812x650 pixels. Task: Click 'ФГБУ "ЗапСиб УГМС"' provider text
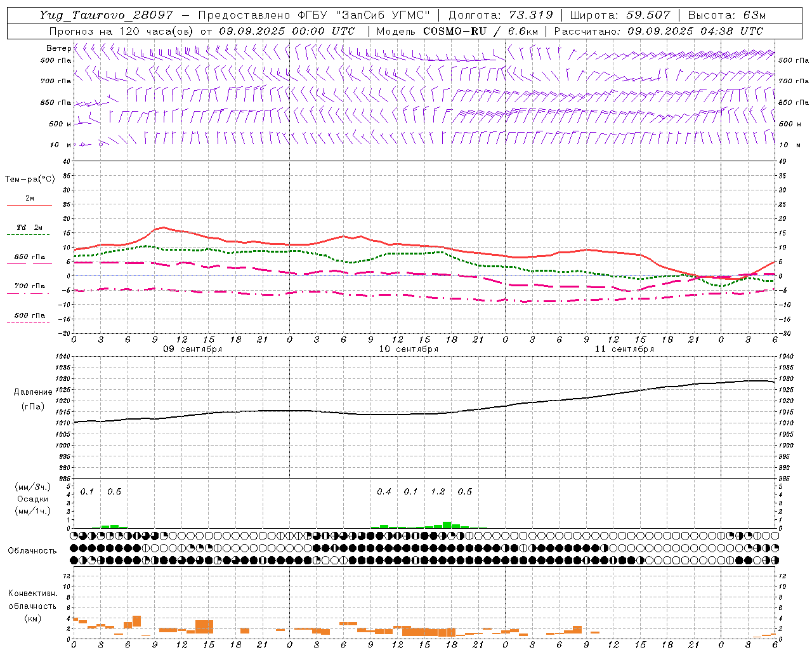[x=363, y=15]
